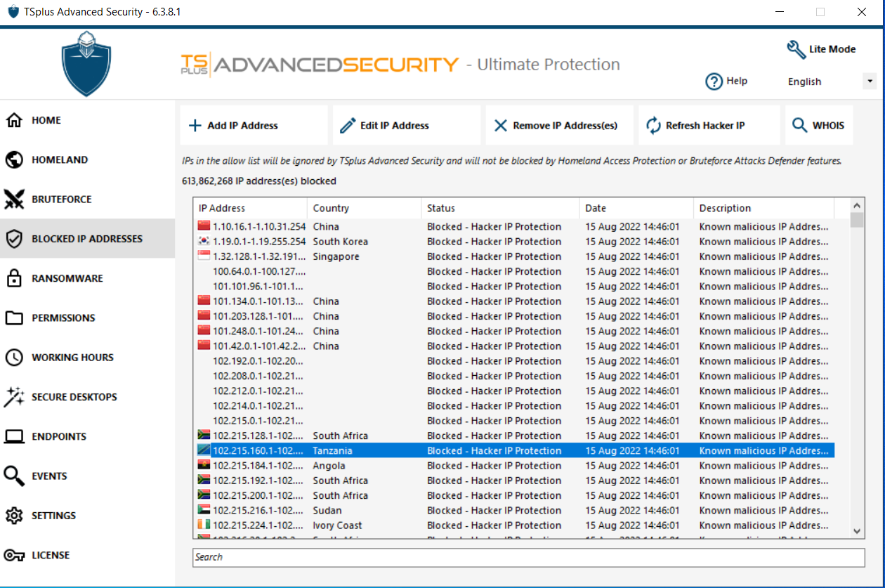Click Refresh Hacker IP button label
The height and width of the screenshot is (588, 885).
click(x=705, y=126)
